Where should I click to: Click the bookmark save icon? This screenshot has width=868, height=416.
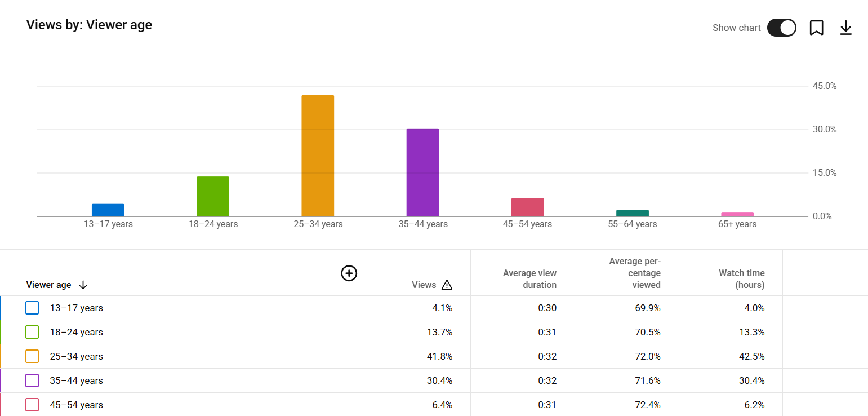(816, 28)
